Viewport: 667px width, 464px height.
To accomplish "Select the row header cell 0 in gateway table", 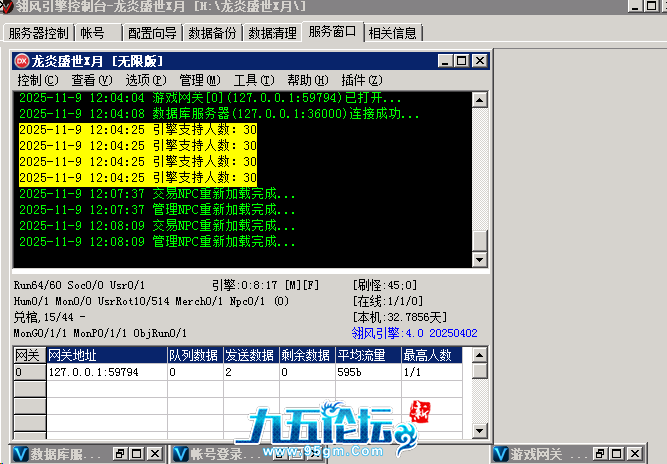I will (29, 372).
